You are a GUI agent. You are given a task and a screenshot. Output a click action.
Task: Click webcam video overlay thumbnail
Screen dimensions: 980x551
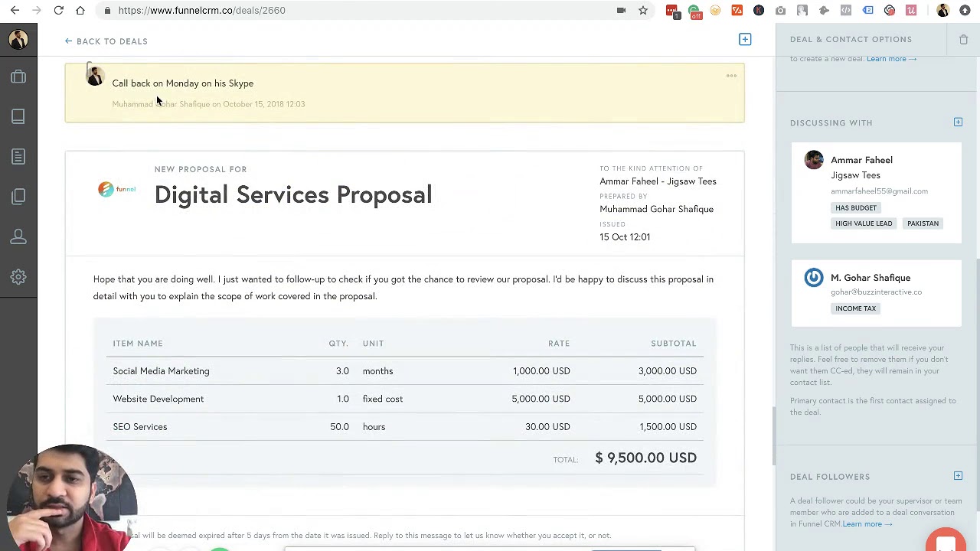click(x=73, y=497)
